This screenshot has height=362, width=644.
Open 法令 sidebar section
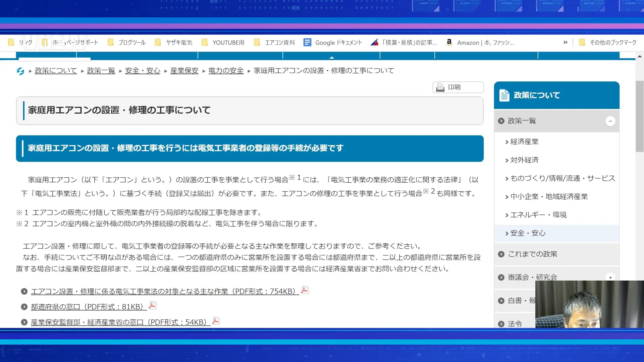point(515,324)
